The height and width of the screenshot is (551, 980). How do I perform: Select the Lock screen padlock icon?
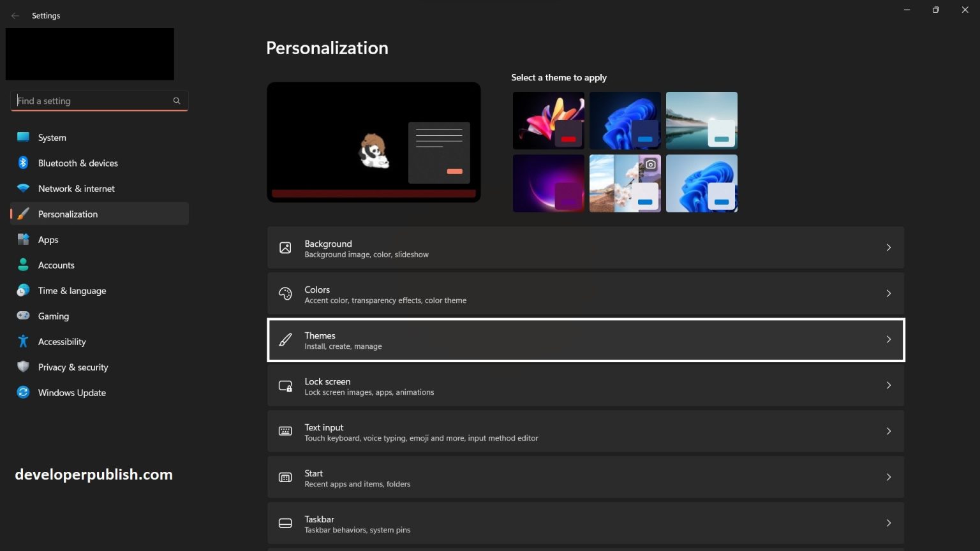[285, 385]
